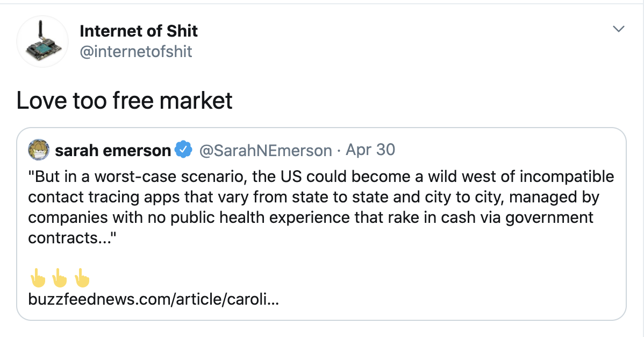The image size is (644, 337).
Task: Click the Apr 30 timestamp
Action: 370,150
